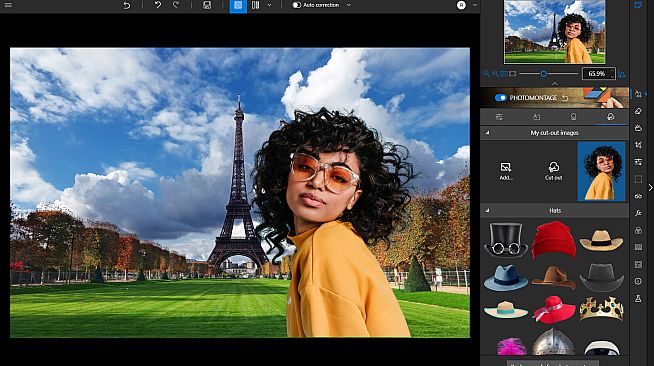This screenshot has width=654, height=366.
Task: Open the info circle icon in sidebar
Action: point(638,281)
